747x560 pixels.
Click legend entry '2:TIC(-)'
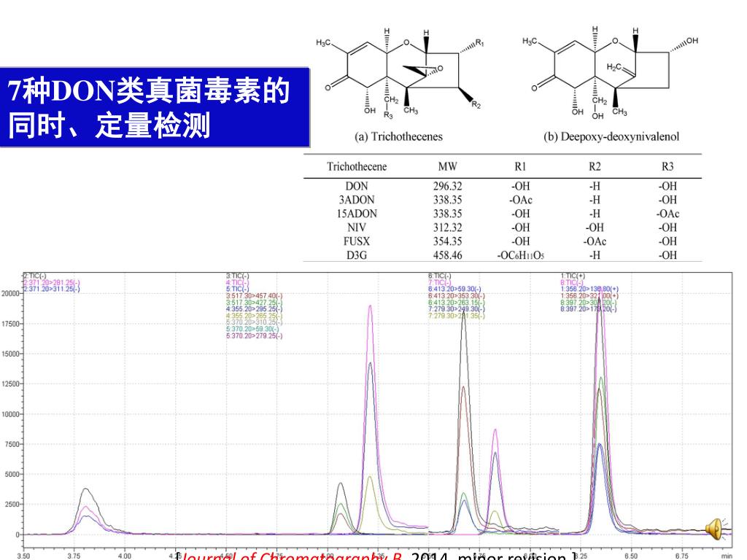point(35,276)
